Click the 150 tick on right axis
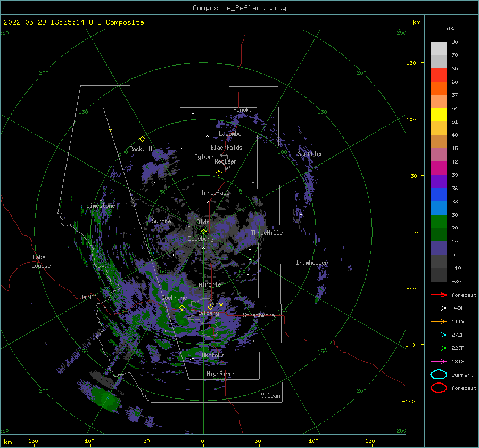 click(x=411, y=63)
